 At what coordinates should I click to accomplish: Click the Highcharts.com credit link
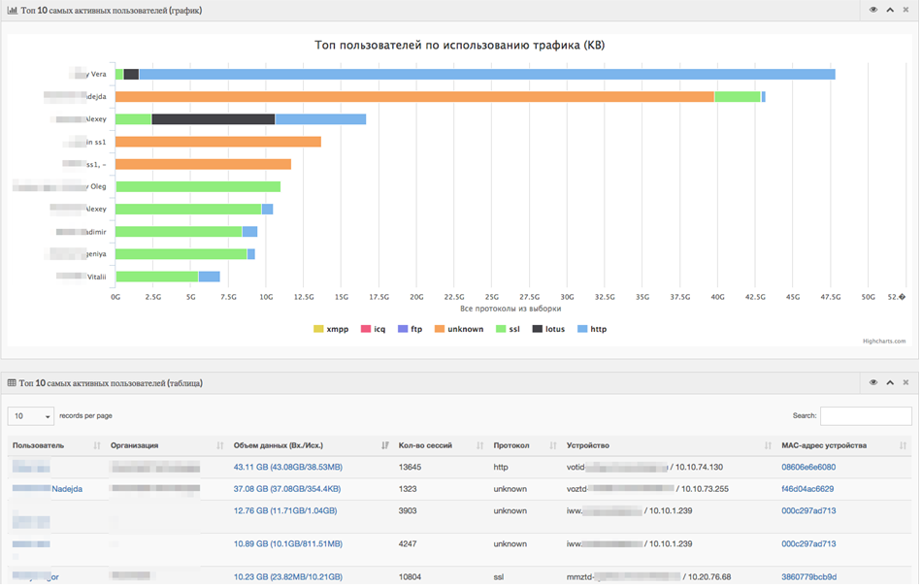pyautogui.click(x=884, y=341)
